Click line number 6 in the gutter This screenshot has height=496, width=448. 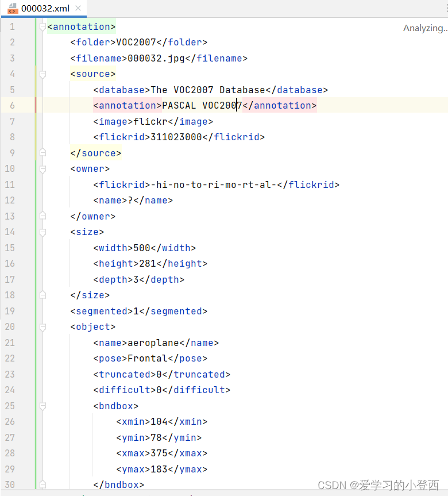point(12,105)
